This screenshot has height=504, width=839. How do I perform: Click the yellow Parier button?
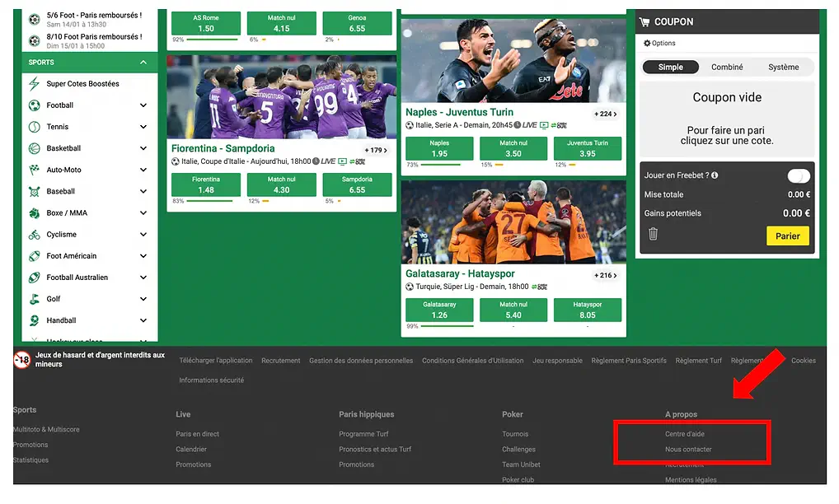pyautogui.click(x=787, y=235)
